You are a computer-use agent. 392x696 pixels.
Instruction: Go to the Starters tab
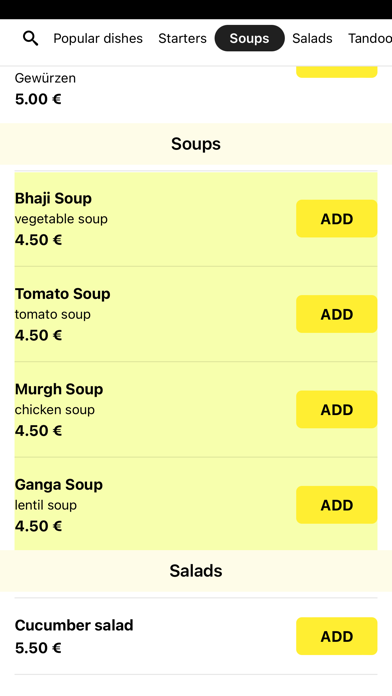[182, 39]
